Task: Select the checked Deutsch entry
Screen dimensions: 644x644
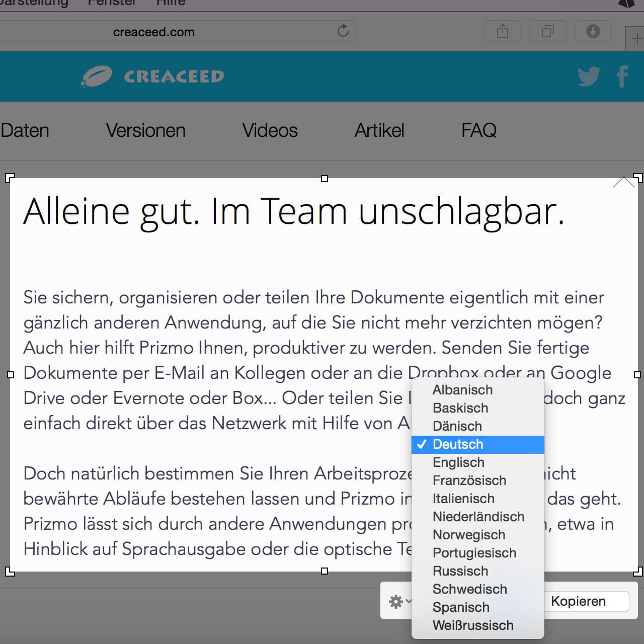Action: [478, 444]
